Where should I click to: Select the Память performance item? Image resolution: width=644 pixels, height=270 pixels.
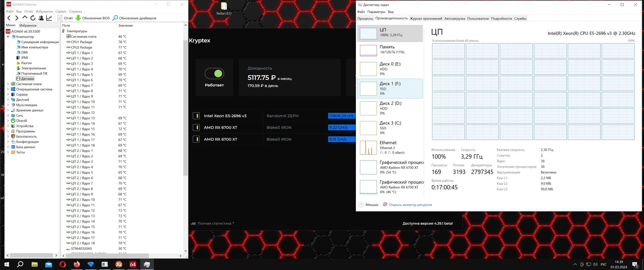pos(390,50)
